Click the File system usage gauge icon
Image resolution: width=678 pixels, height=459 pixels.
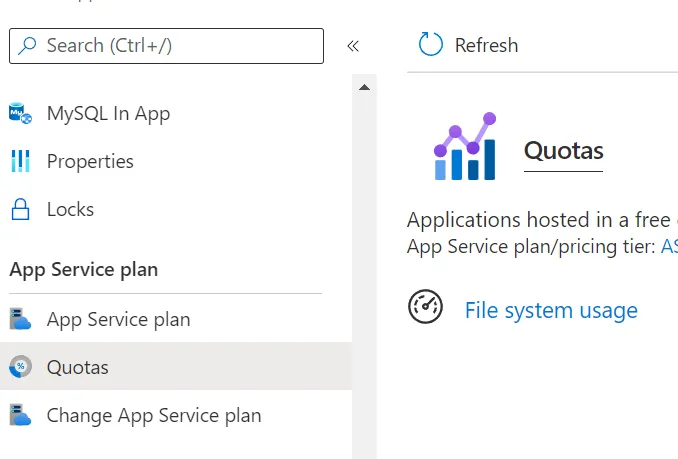tap(426, 307)
